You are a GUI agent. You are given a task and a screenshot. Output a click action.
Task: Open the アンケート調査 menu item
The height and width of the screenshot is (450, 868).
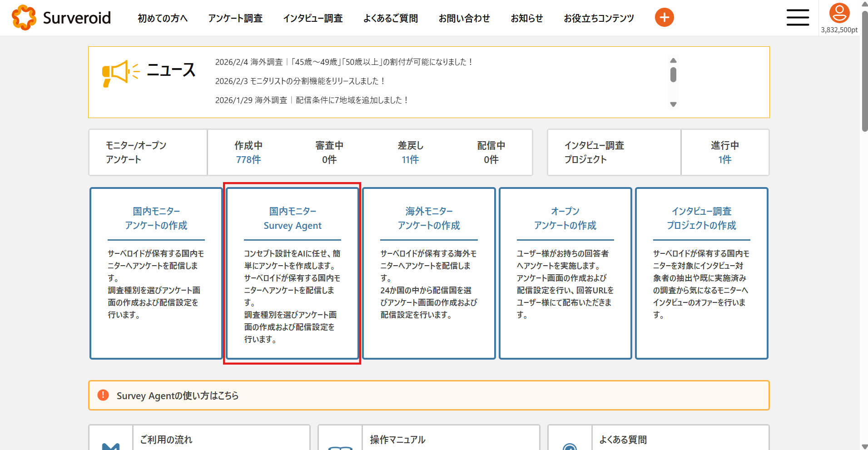[235, 18]
